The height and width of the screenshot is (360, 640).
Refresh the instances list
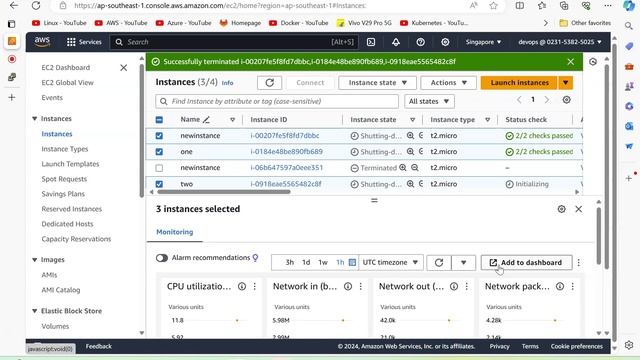coord(269,83)
